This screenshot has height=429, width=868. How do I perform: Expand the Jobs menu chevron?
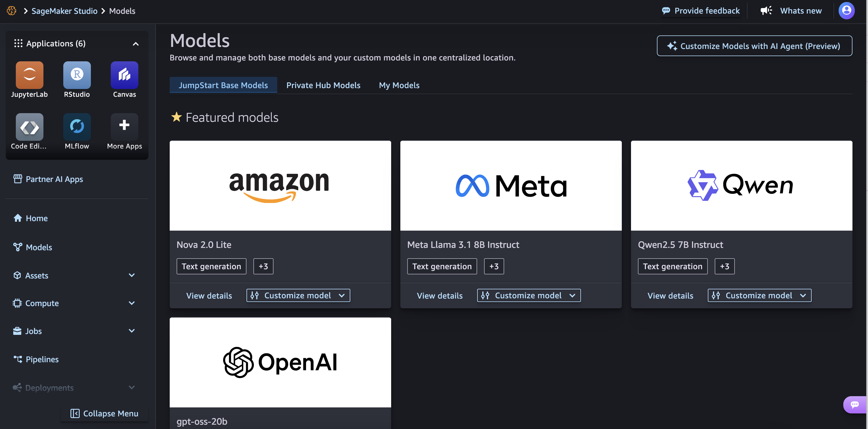click(x=132, y=331)
